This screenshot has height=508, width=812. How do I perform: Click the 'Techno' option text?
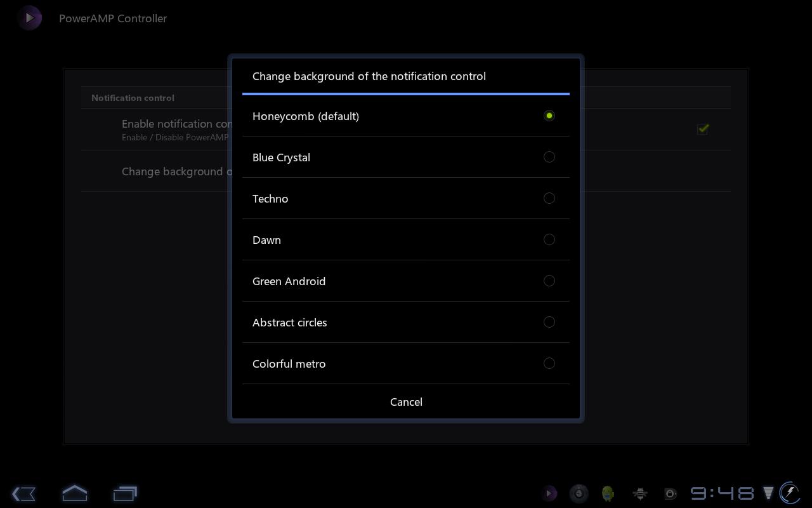(x=270, y=199)
